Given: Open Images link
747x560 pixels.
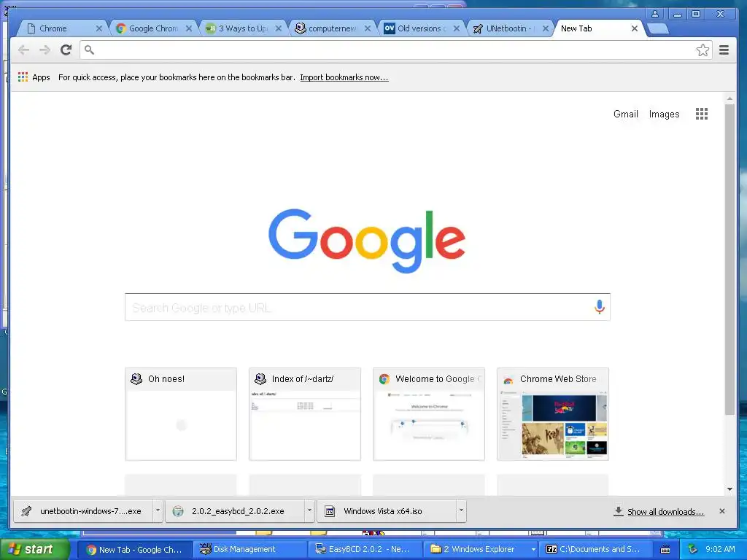Looking at the screenshot, I should (x=664, y=114).
